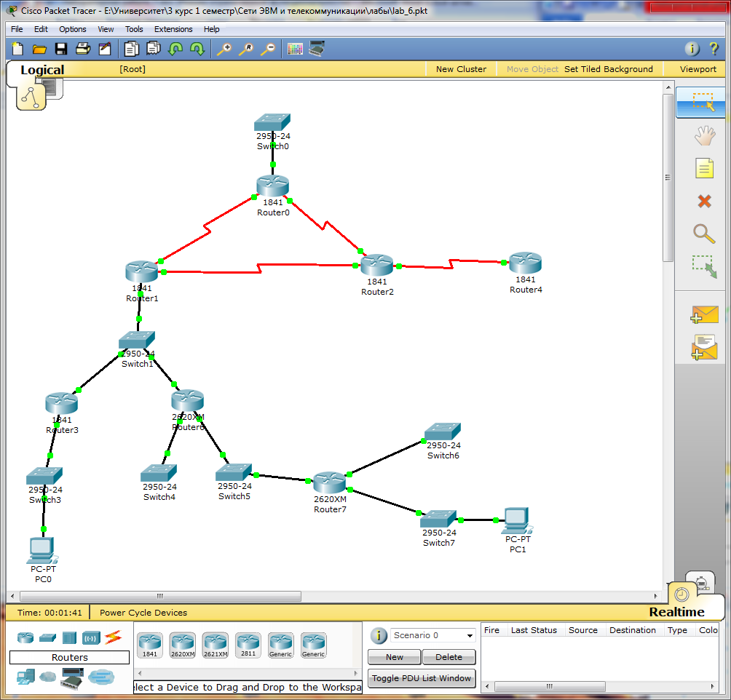Select Switches device category icon

coord(47,637)
